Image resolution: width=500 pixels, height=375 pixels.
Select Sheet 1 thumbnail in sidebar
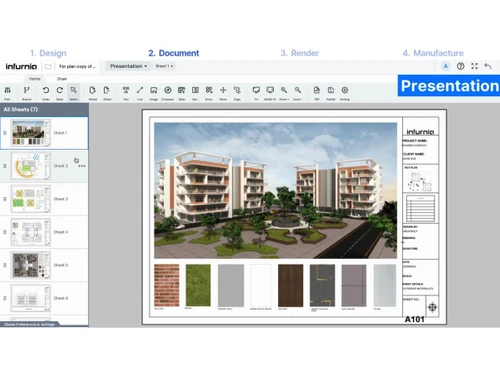31,133
